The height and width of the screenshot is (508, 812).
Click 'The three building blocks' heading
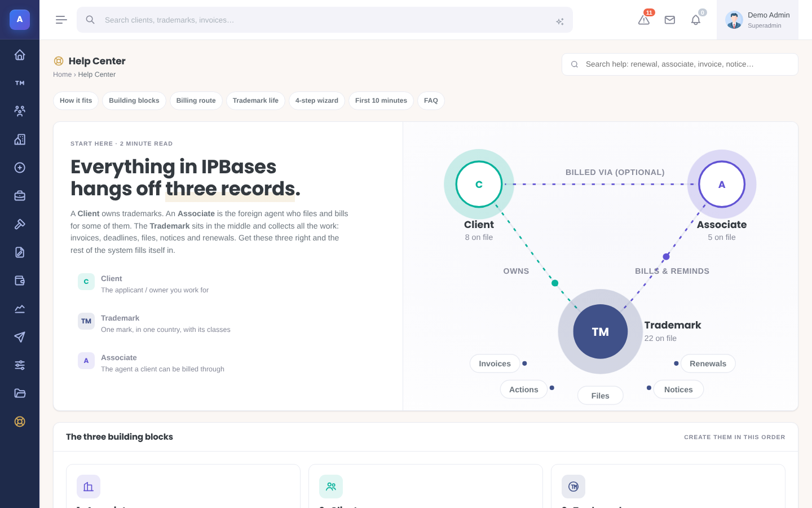[120, 437]
